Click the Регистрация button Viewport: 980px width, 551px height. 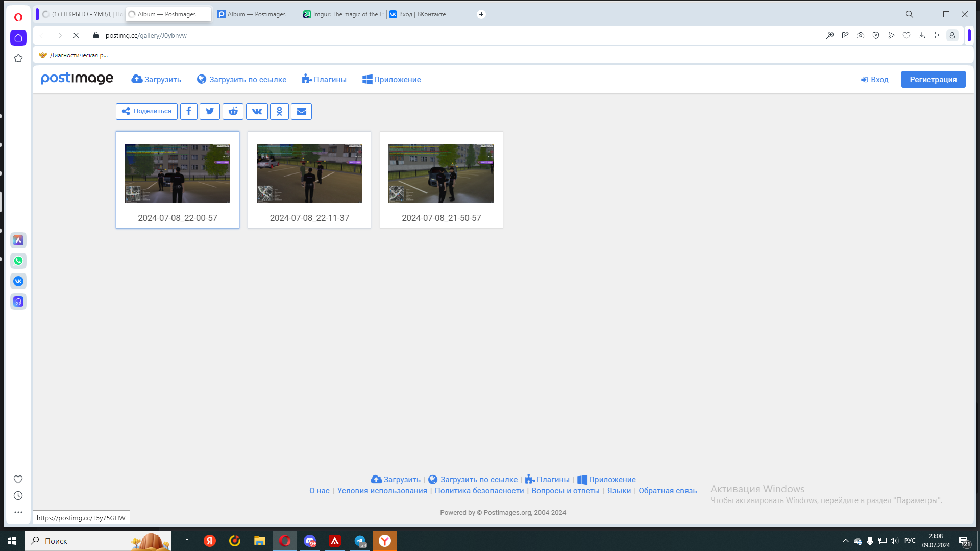(933, 80)
